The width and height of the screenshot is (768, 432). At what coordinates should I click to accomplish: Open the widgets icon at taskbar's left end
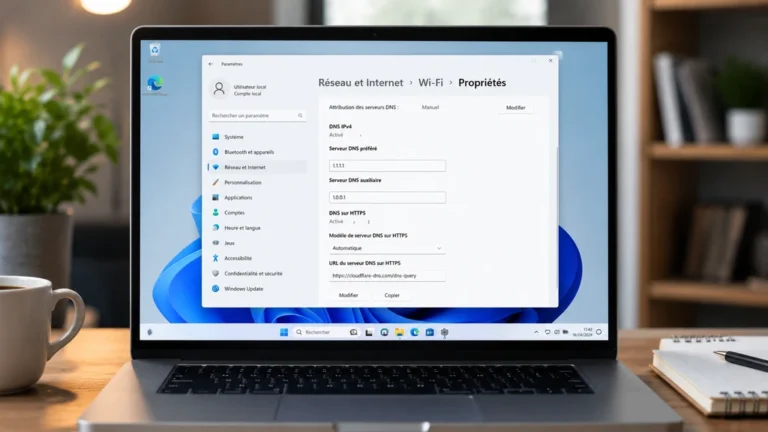(150, 332)
